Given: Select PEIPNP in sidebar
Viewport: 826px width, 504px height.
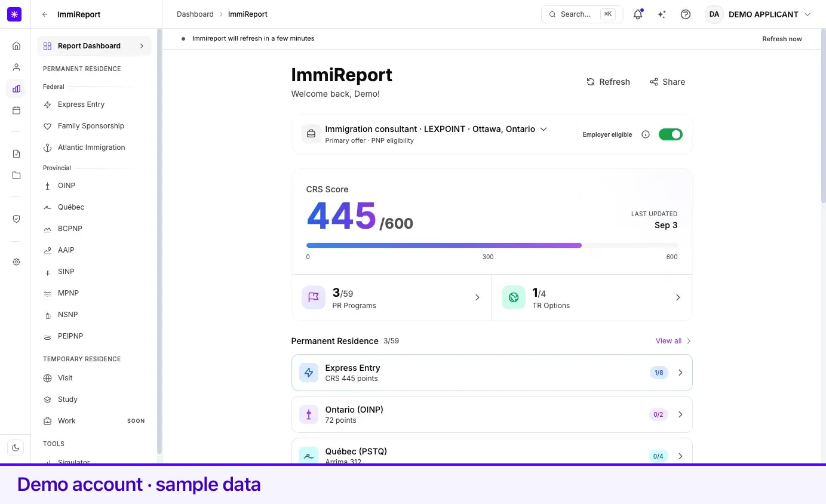Looking at the screenshot, I should pos(94,336).
